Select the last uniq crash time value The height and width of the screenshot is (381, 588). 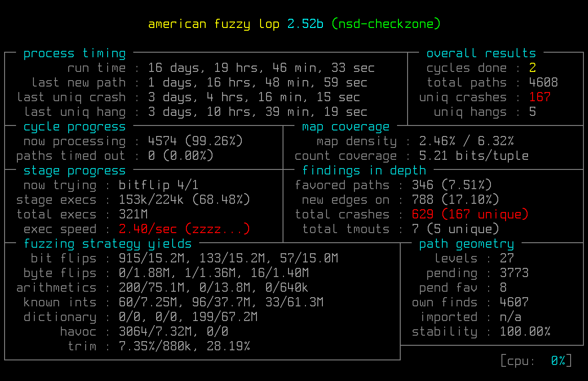tap(254, 98)
